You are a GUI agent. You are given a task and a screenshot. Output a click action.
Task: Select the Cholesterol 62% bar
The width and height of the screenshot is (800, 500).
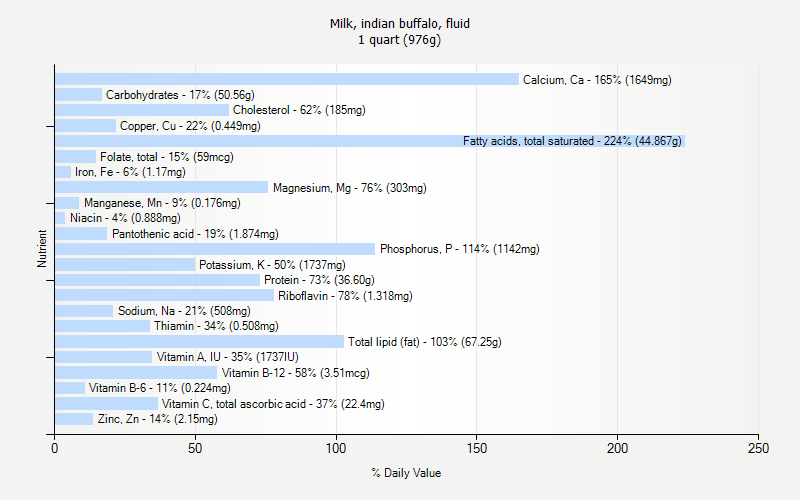pyautogui.click(x=142, y=110)
